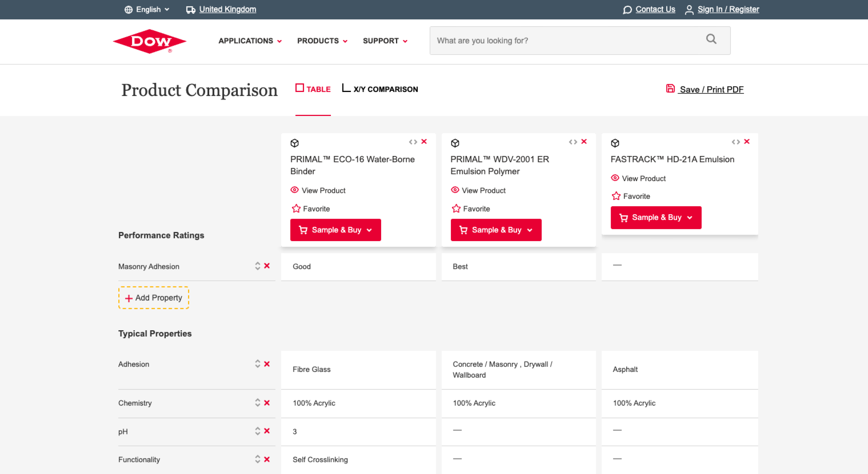
Task: Click the Dow logo
Action: coord(150,41)
